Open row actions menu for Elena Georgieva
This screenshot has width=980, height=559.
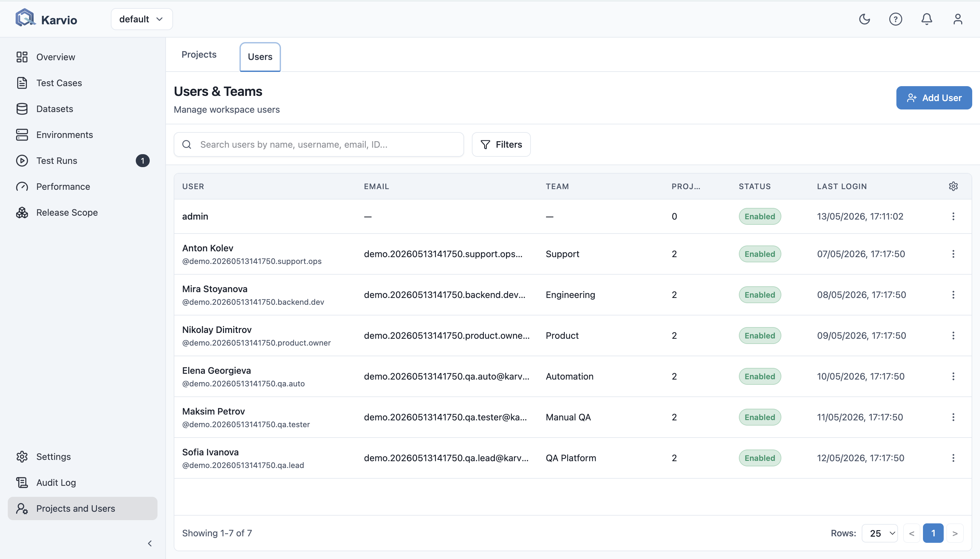[953, 376]
